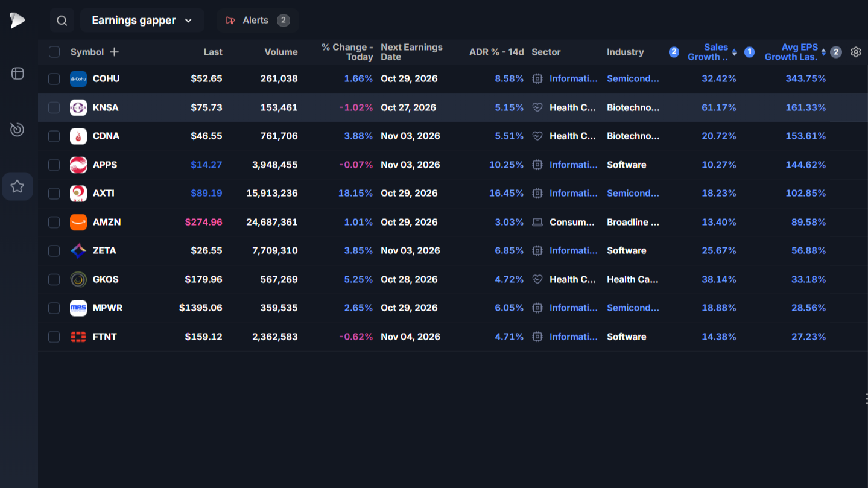Open the layout panel sidebar icon

coord(17,74)
